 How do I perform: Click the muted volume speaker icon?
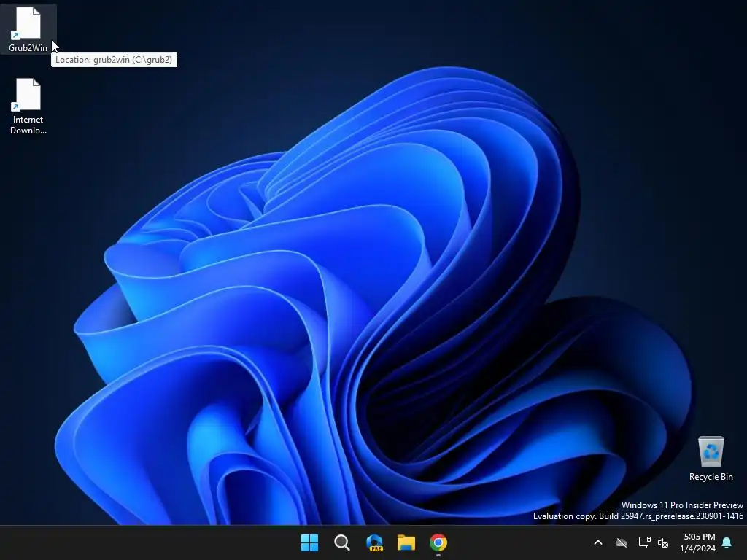pyautogui.click(x=663, y=542)
